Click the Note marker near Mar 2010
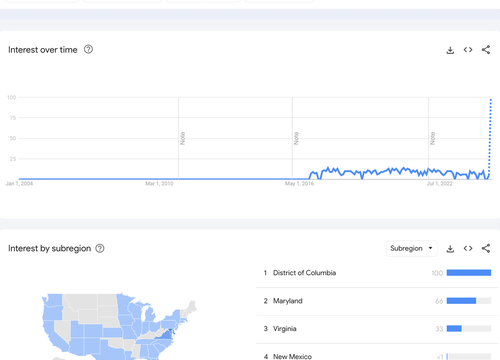This screenshot has height=360, width=500. 182,138
